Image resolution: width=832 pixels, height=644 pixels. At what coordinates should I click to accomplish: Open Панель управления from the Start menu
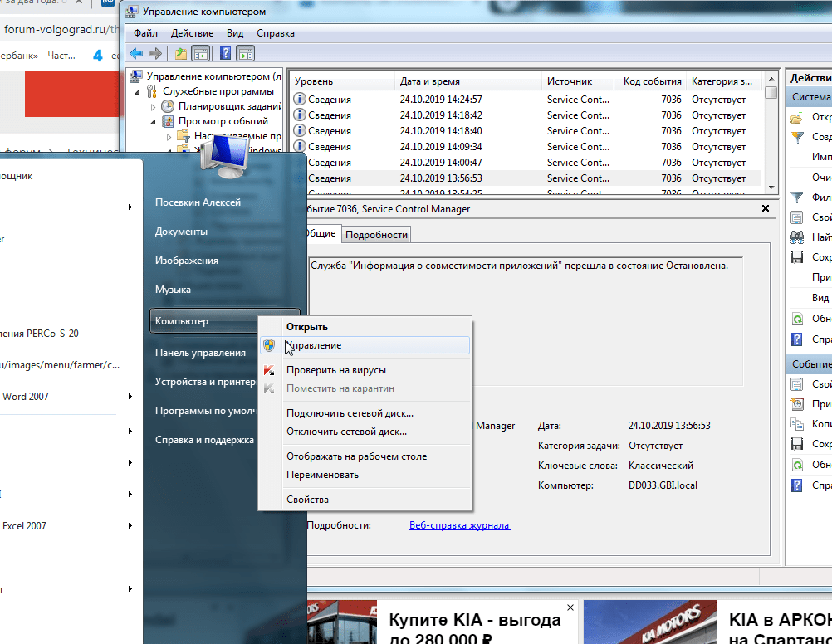click(x=200, y=353)
